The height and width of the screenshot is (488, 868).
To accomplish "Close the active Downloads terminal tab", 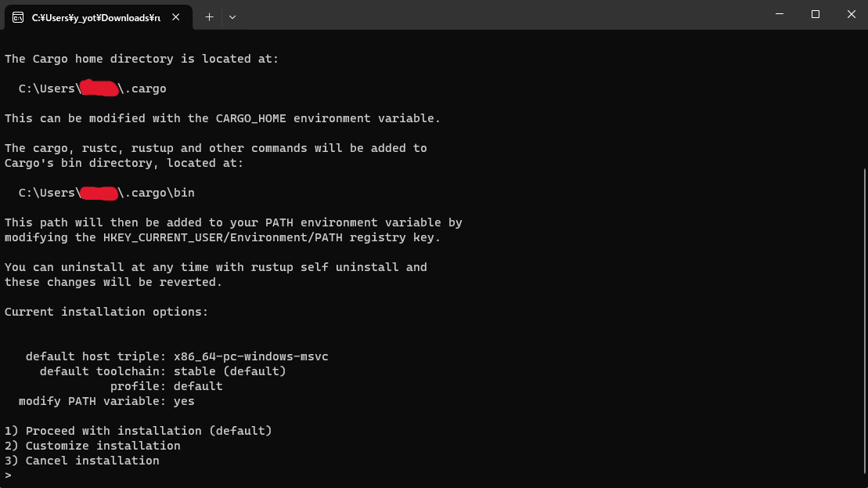I will click(176, 16).
